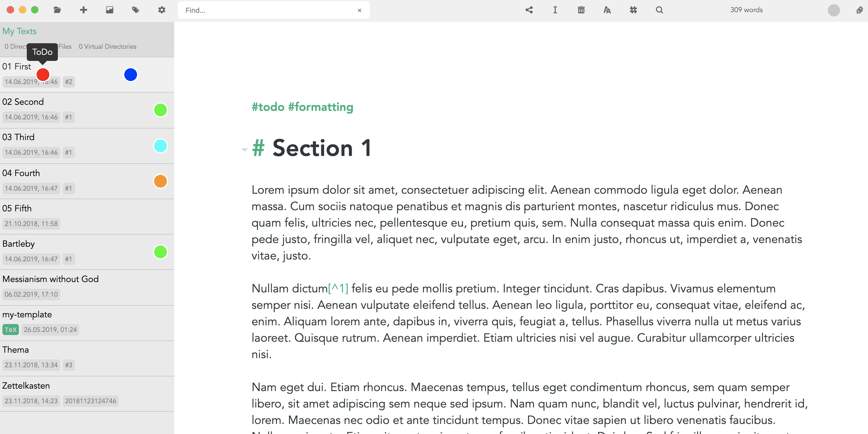Open preferences gear icon
This screenshot has height=434, width=868.
tap(162, 10)
